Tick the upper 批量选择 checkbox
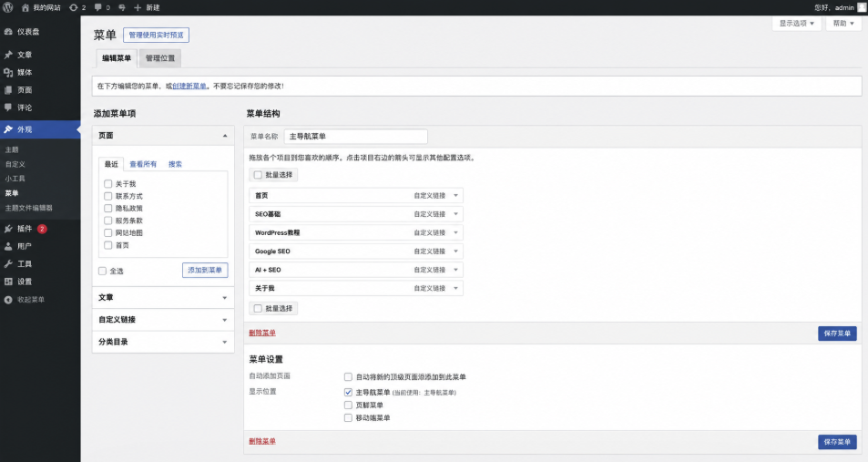 point(258,175)
